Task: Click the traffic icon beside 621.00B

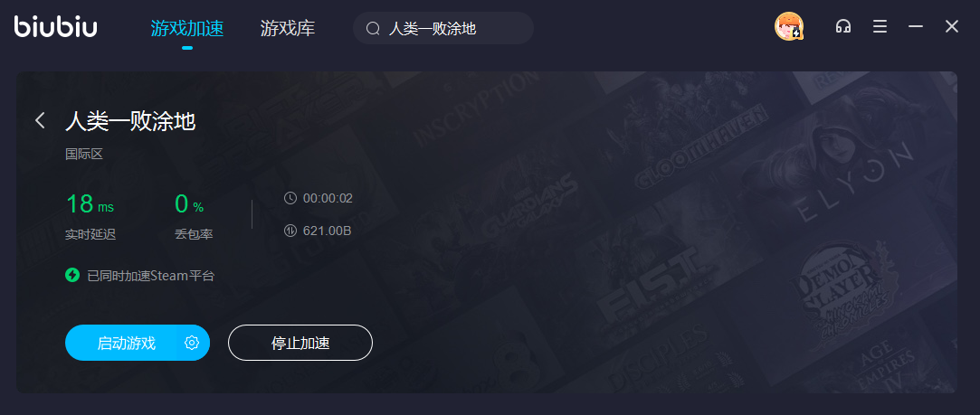Action: [x=290, y=231]
